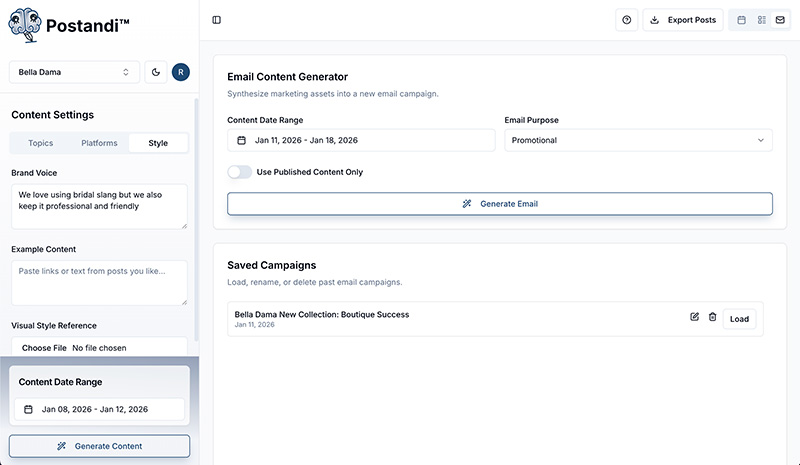
Task: Click the Generate Content button
Action: 99,446
